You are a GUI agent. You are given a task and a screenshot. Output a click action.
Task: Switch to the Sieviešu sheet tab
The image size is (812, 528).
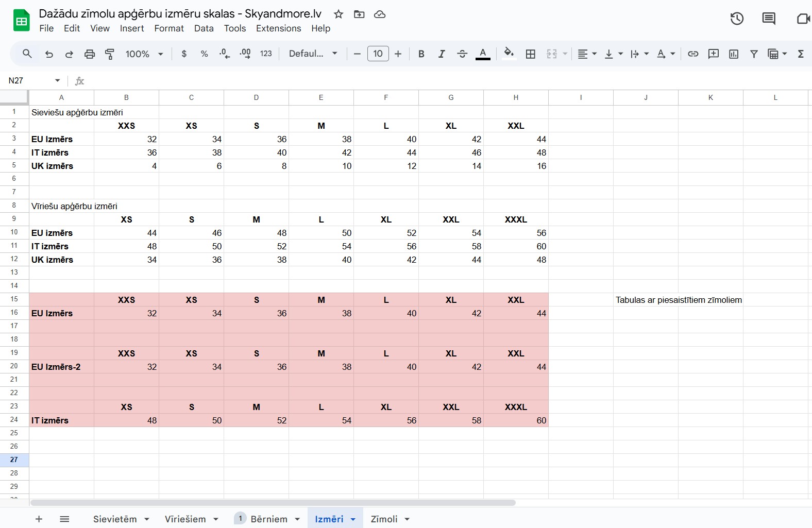(115, 519)
